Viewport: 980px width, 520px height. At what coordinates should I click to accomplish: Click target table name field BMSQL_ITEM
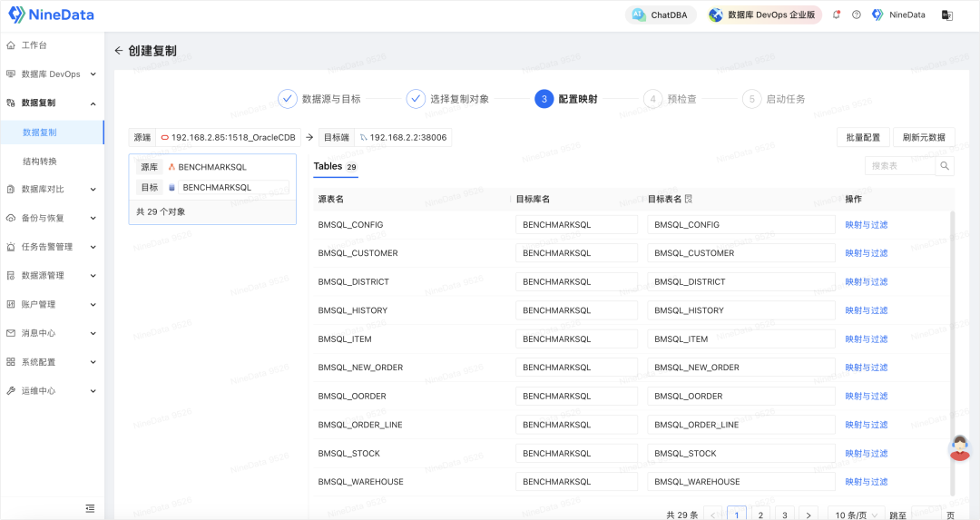[x=740, y=338]
